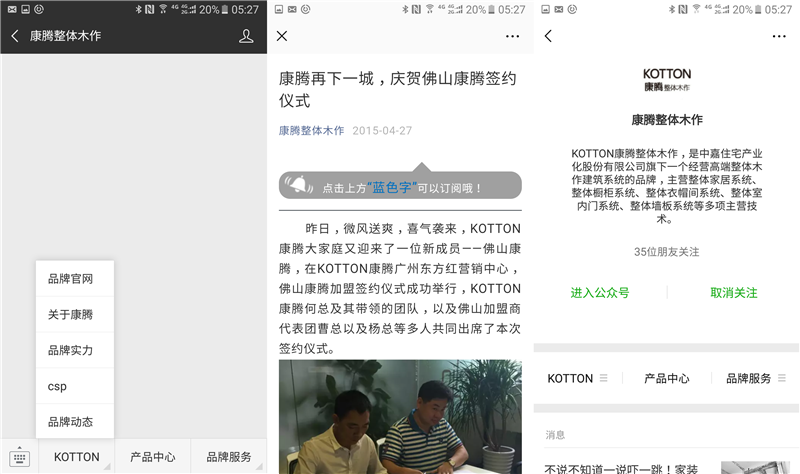Select 关于康腾 in the popup menu
The height and width of the screenshot is (474, 800).
pos(75,314)
